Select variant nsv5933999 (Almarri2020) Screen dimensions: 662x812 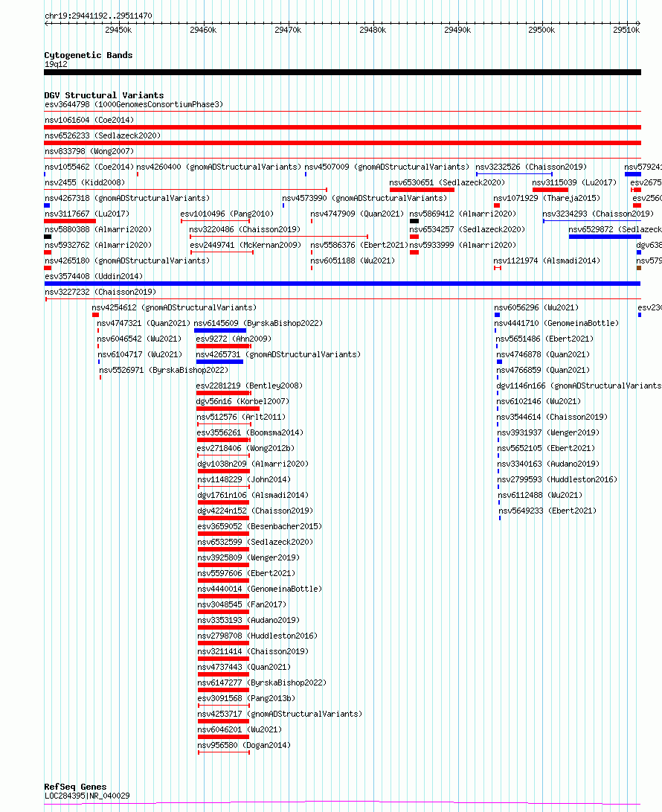coord(463,245)
